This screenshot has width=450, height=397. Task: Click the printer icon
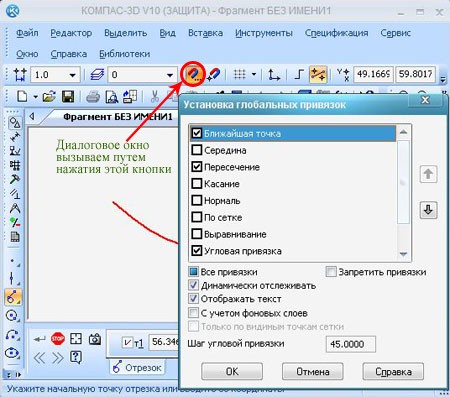pyautogui.click(x=93, y=97)
